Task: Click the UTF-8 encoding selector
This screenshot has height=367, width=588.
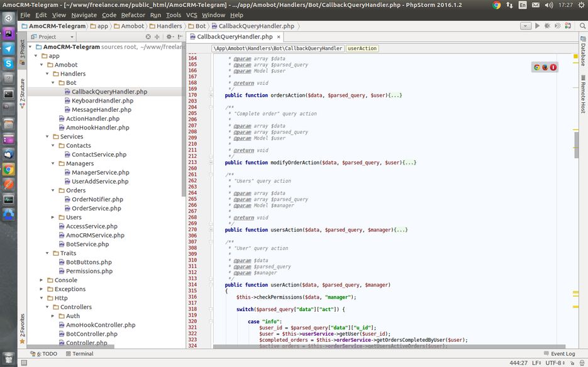Action: point(555,363)
